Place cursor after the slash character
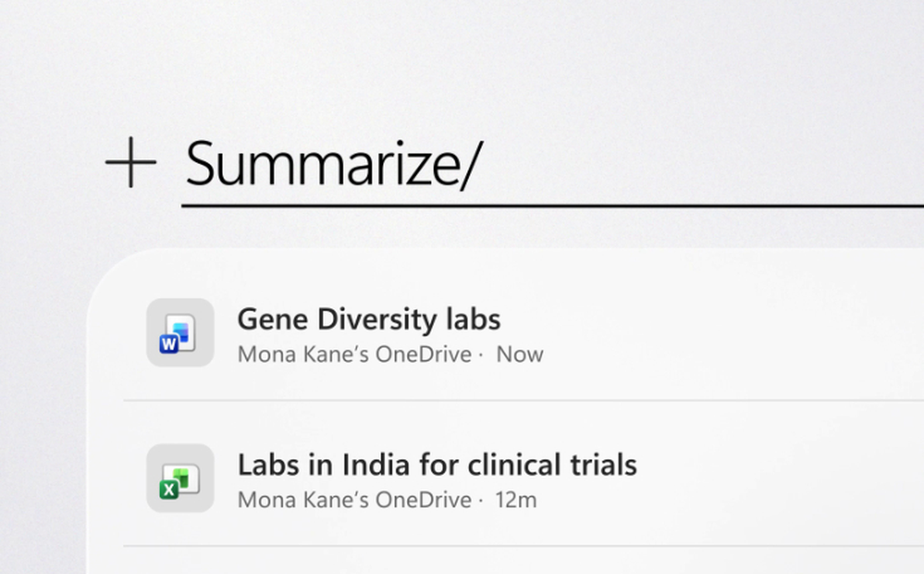Screen dimensions: 924x574 (474, 164)
